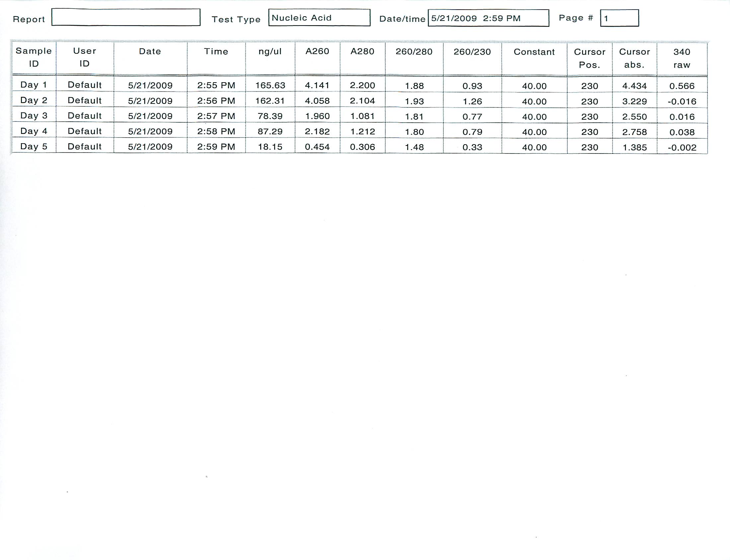Click the A260 value 2.182
This screenshot has height=560, width=730.
click(317, 131)
